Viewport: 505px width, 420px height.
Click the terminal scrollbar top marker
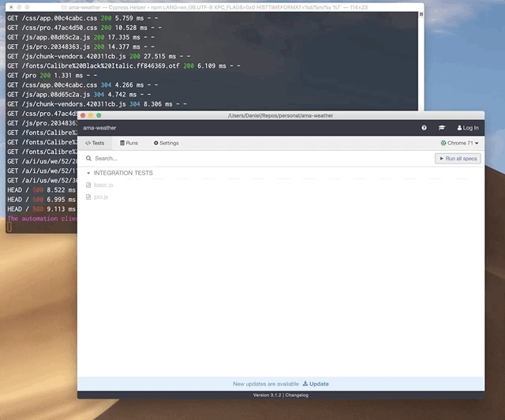pos(421,14)
